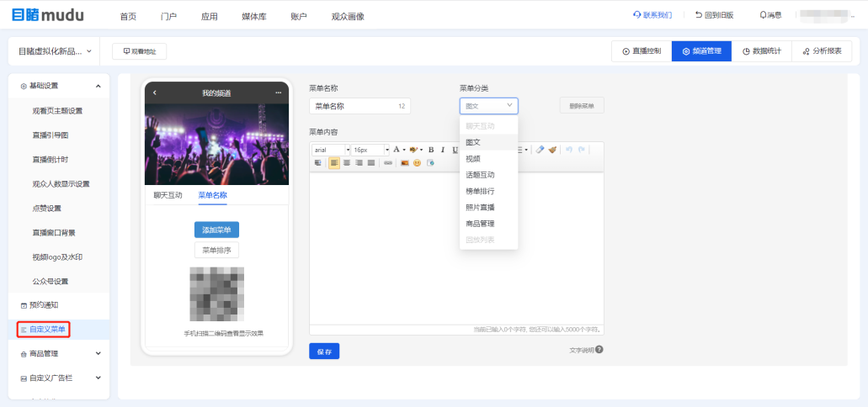Insert a hyperlink with the link icon

pos(388,162)
